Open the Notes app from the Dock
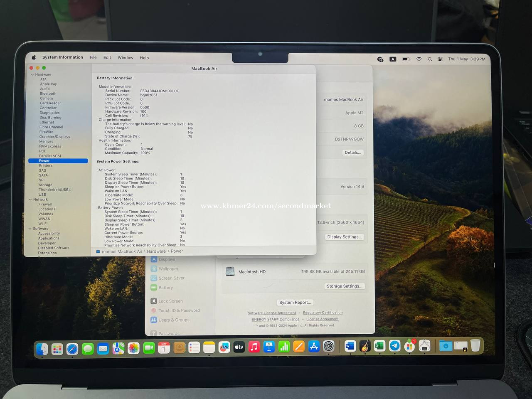 [209, 347]
